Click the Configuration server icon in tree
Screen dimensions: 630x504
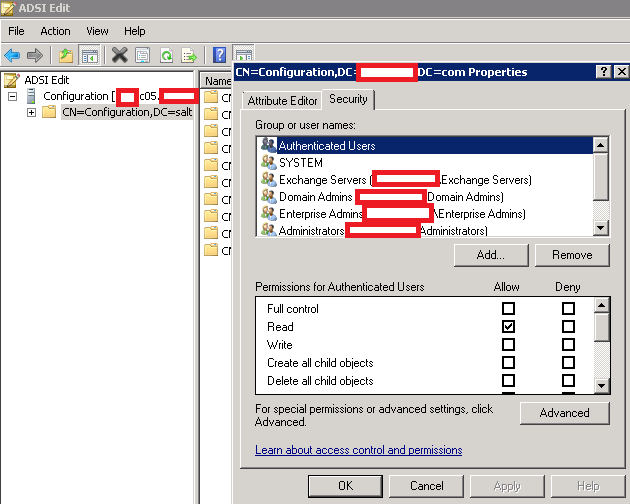pyautogui.click(x=31, y=96)
